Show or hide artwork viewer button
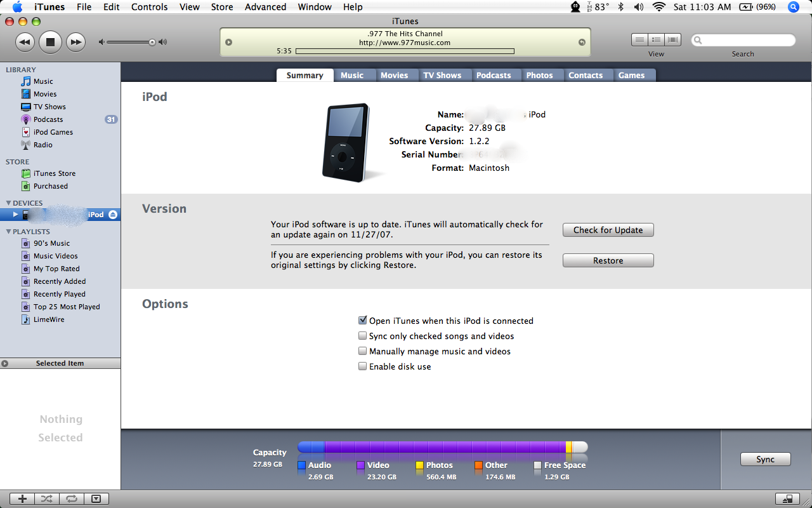 click(x=96, y=499)
